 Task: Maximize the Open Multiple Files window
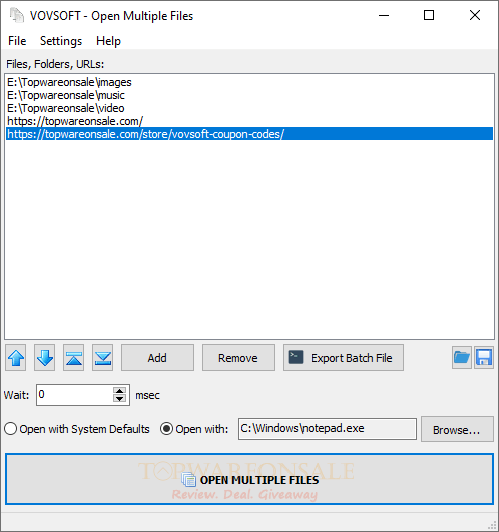pos(429,15)
